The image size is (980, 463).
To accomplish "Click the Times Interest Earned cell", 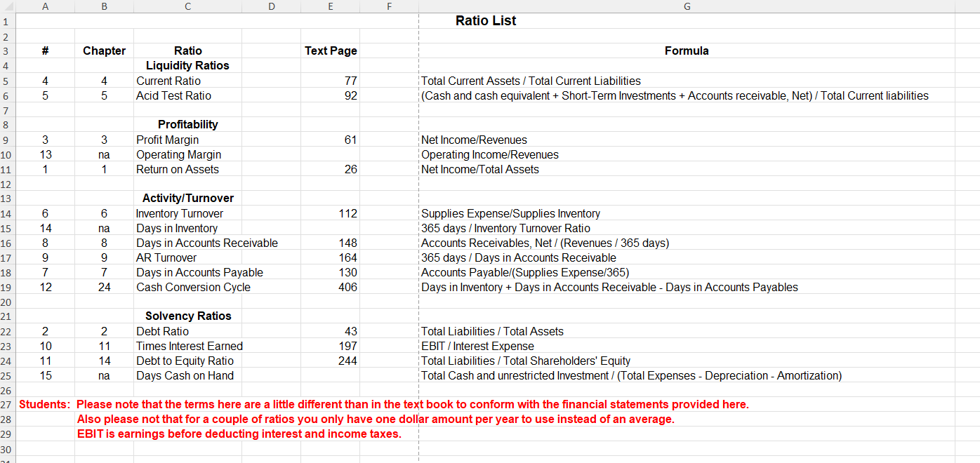I will click(189, 346).
